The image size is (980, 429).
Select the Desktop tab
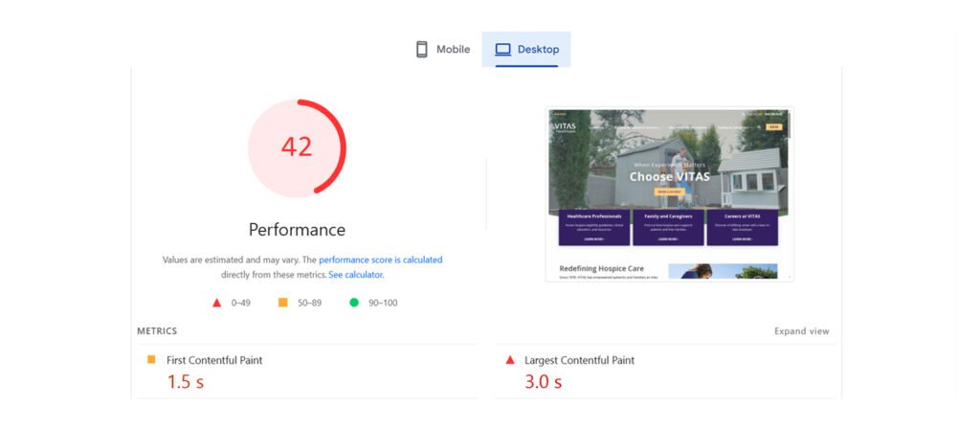[526, 49]
